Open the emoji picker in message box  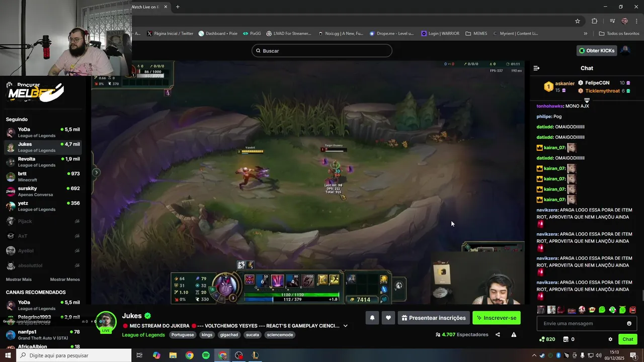pyautogui.click(x=629, y=324)
